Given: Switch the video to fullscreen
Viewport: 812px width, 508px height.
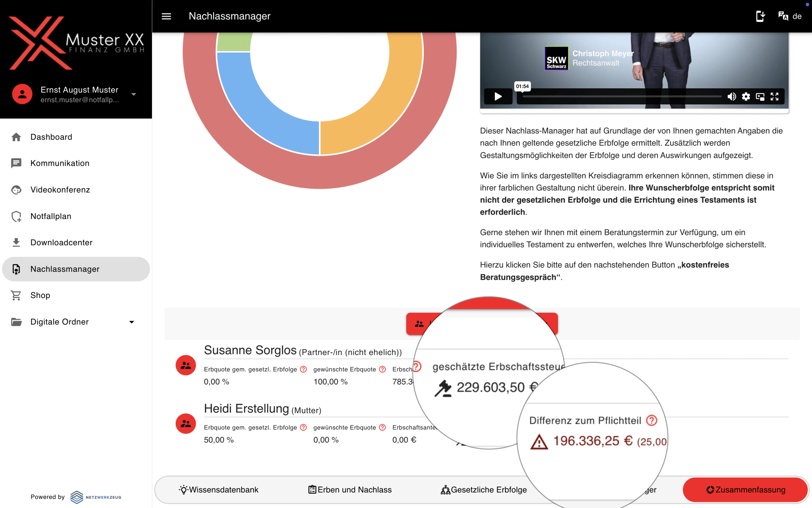Looking at the screenshot, I should tap(775, 97).
